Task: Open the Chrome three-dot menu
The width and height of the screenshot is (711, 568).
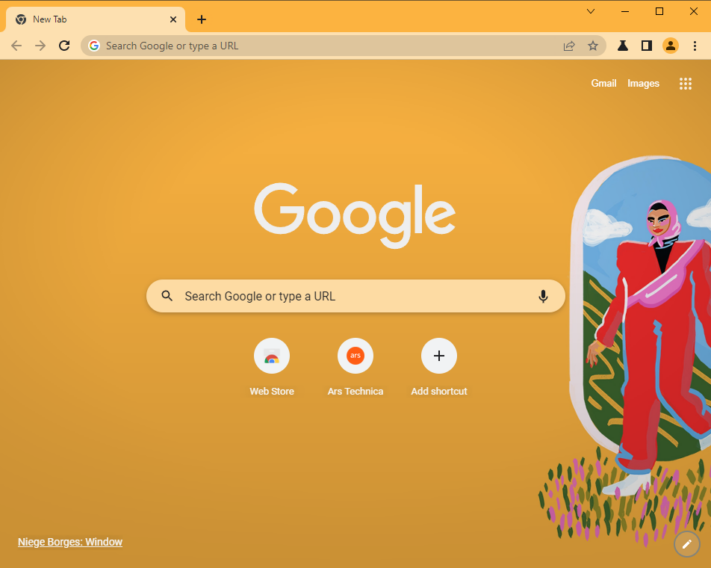Action: click(695, 46)
